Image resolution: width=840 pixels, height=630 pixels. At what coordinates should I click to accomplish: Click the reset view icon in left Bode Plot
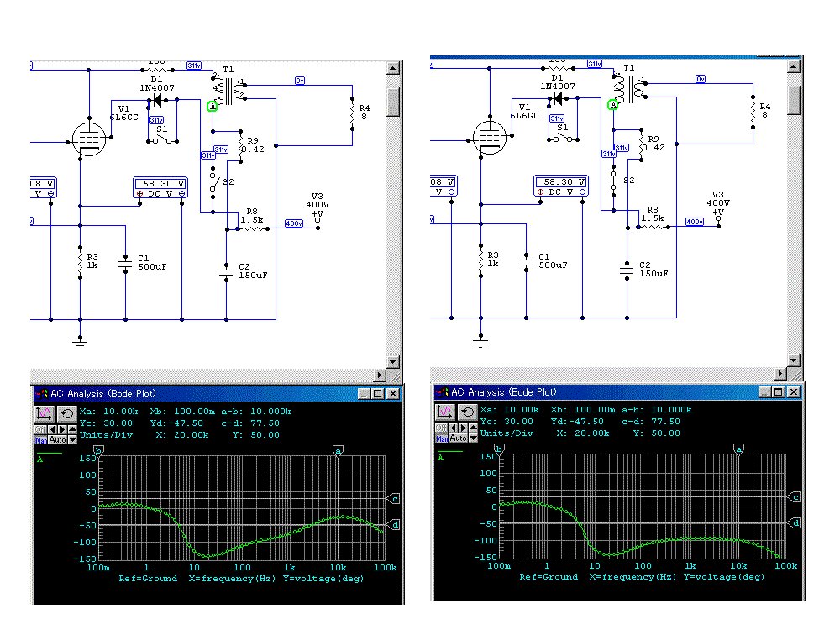click(67, 413)
